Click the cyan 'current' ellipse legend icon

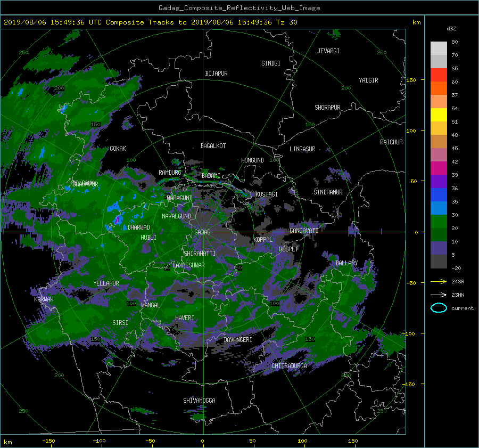point(439,308)
